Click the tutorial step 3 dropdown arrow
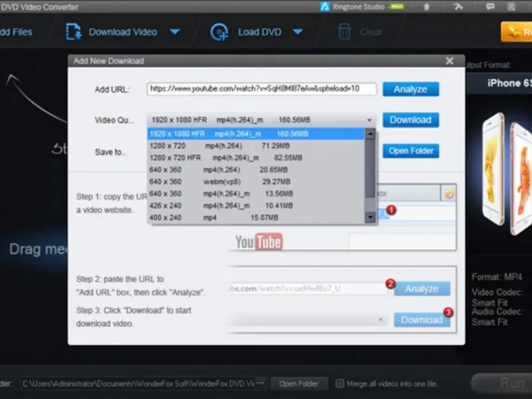 [380, 320]
